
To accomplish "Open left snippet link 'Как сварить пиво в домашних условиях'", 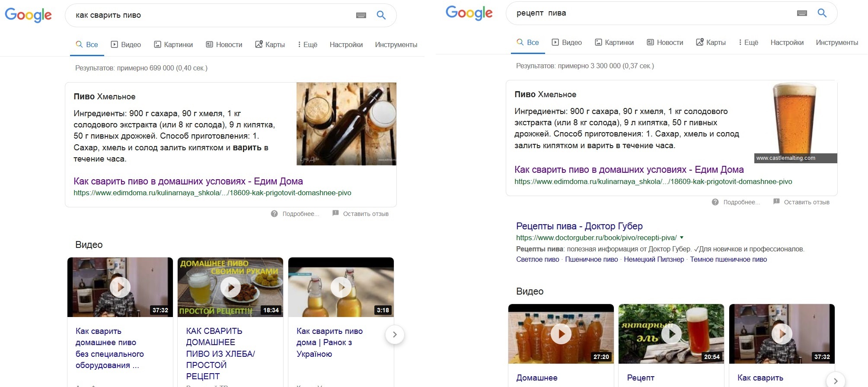I will [x=188, y=181].
